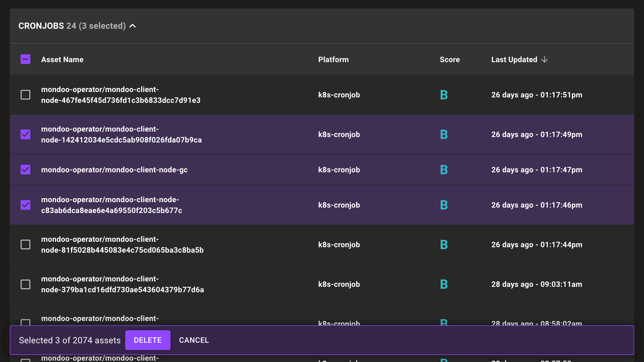The width and height of the screenshot is (644, 362).
Task: Click the CRONJOBS 24 section header
Action: (x=41, y=26)
